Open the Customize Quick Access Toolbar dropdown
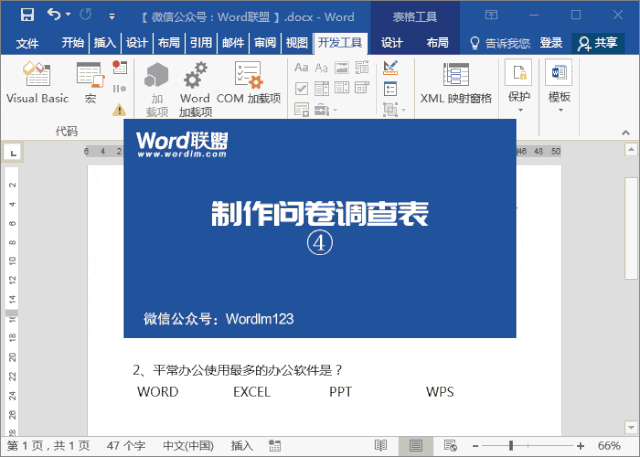 click(111, 16)
